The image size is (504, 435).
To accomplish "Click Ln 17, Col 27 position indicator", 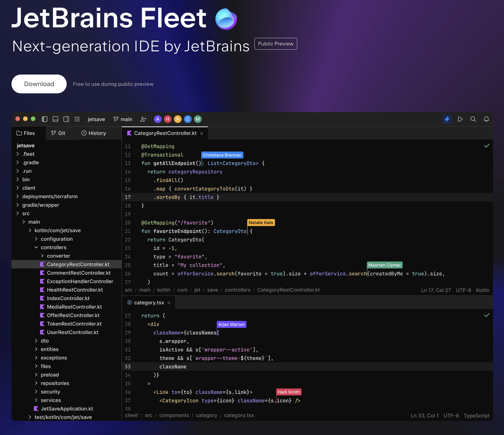I will tap(436, 290).
